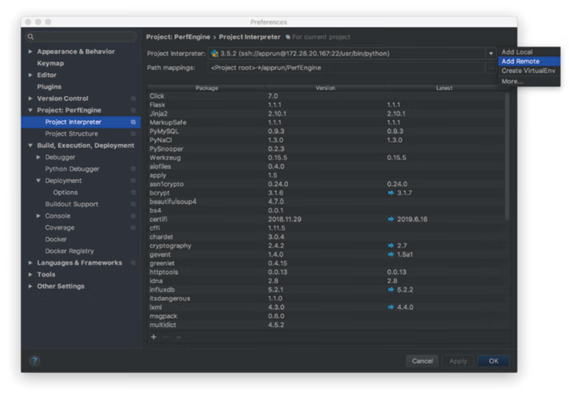
Task: Click the Package column header
Action: point(207,88)
